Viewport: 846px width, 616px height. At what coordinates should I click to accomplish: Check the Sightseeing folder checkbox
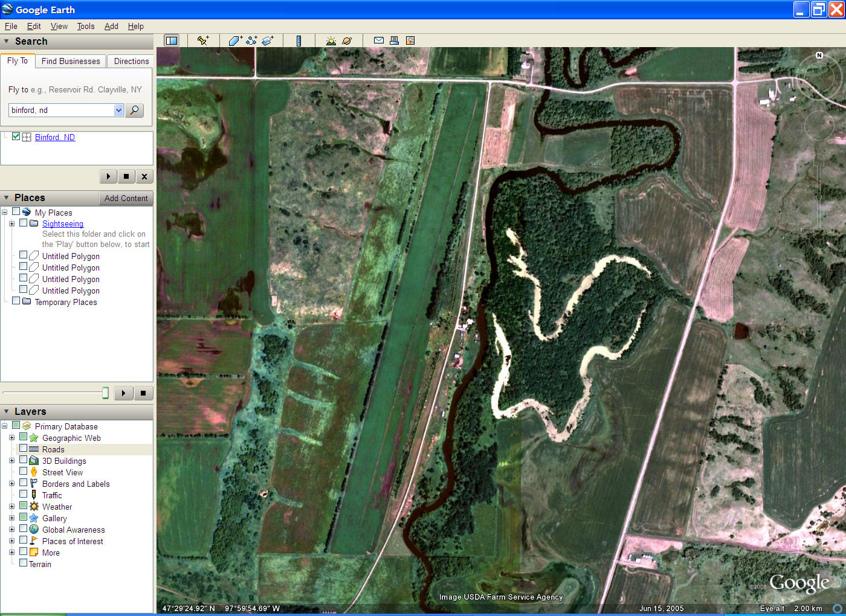click(x=23, y=223)
